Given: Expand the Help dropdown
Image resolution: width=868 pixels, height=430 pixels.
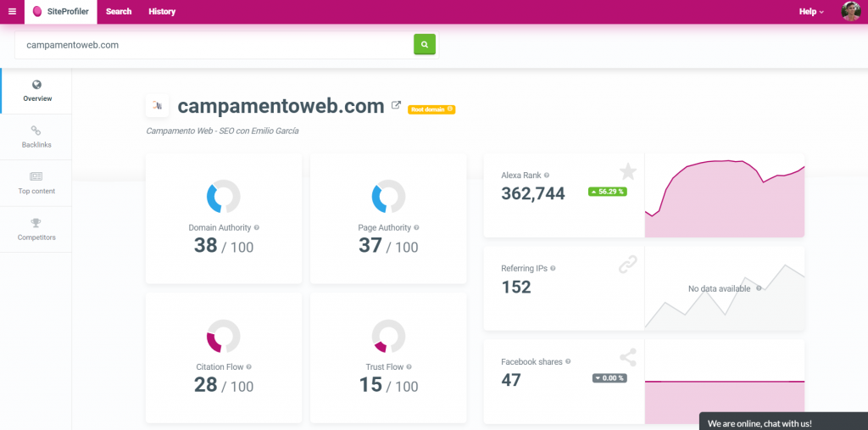Looking at the screenshot, I should [811, 12].
